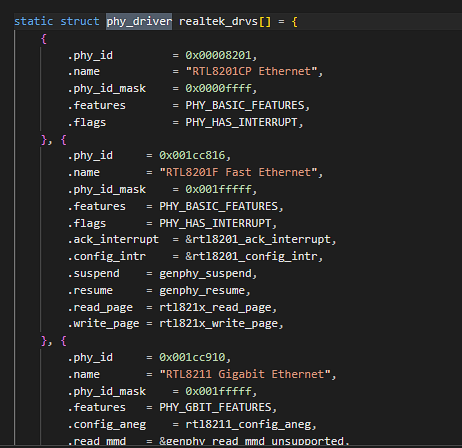Click the .config_intr field name

(x=106, y=256)
